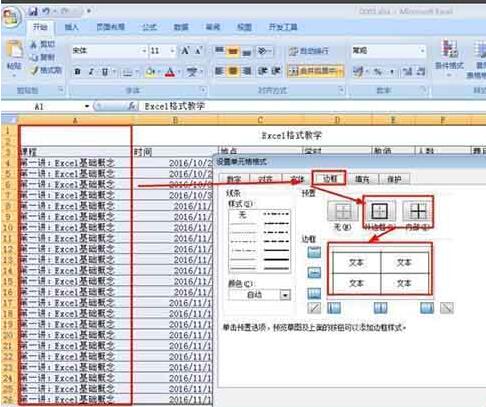This screenshot has width=486, height=407.
Task: Add right border in dialog border section
Action: click(427, 308)
